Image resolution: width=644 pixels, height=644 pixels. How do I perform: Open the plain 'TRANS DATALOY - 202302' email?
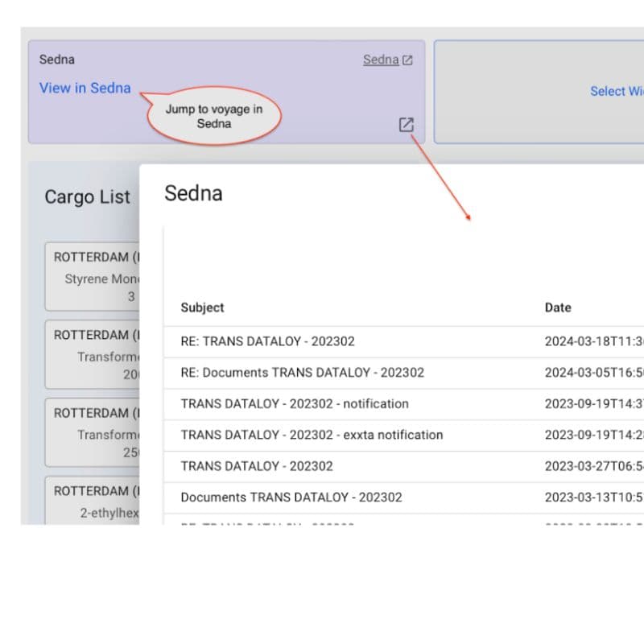(404, 467)
